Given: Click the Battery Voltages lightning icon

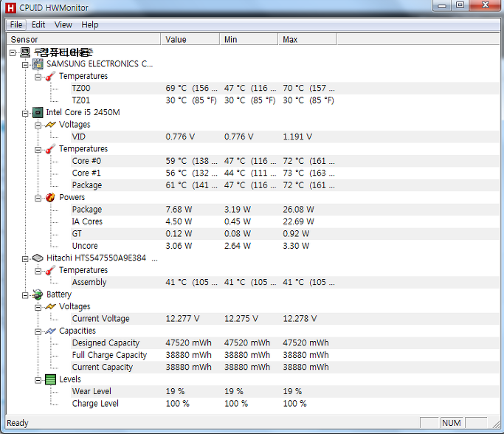Looking at the screenshot, I should click(50, 307).
